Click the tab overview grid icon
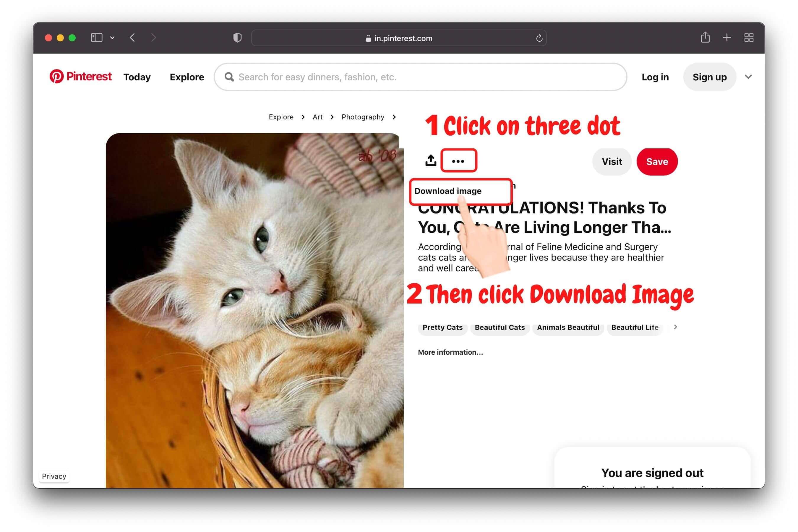This screenshot has width=798, height=532. pos(749,38)
